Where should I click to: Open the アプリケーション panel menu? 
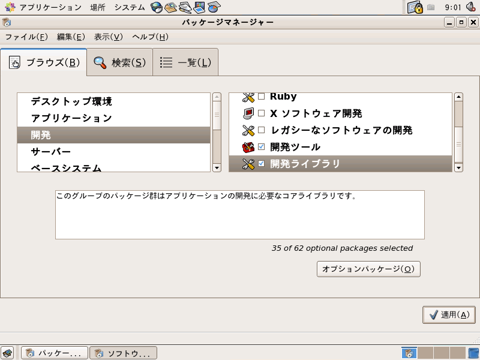click(x=50, y=7)
